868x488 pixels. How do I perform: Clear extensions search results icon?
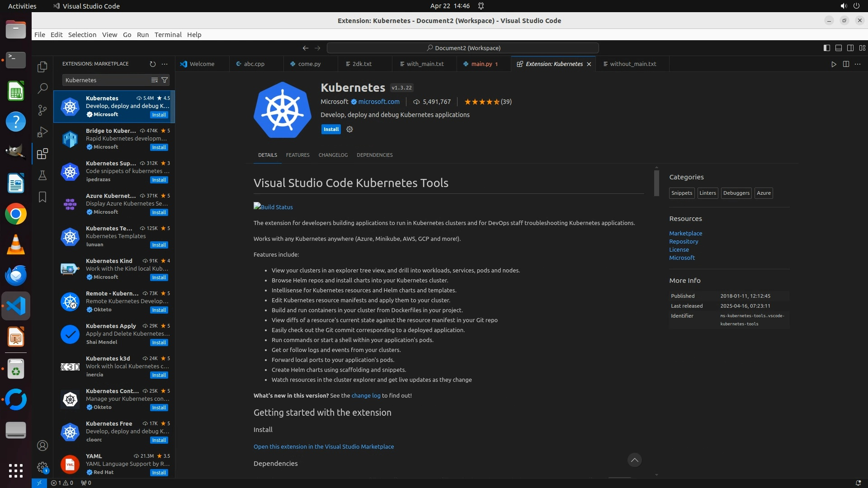point(154,80)
